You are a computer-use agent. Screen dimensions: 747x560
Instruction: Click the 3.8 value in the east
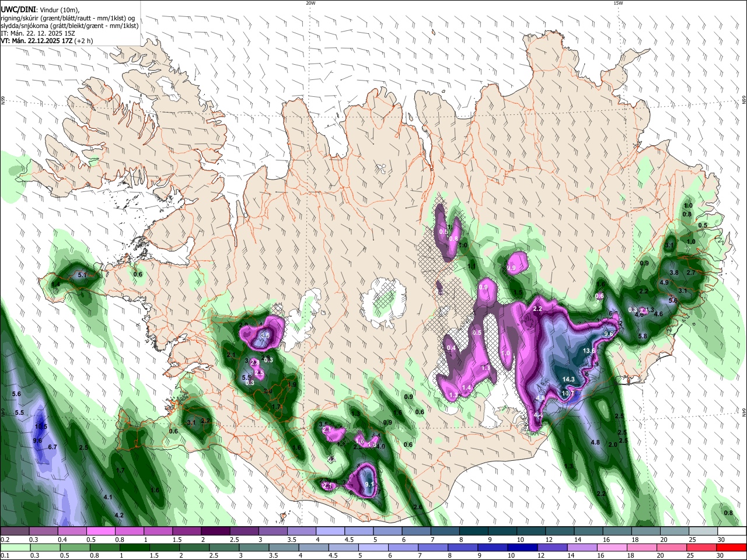[x=673, y=272]
